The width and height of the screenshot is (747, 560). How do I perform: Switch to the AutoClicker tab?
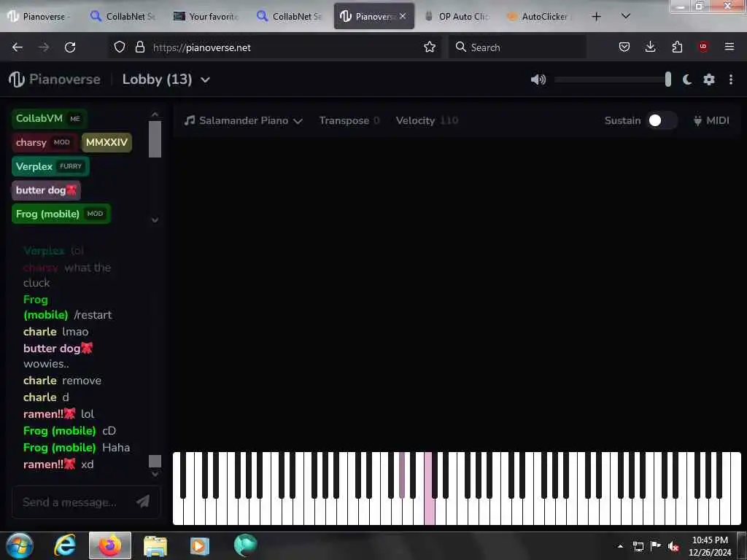pyautogui.click(x=538, y=16)
